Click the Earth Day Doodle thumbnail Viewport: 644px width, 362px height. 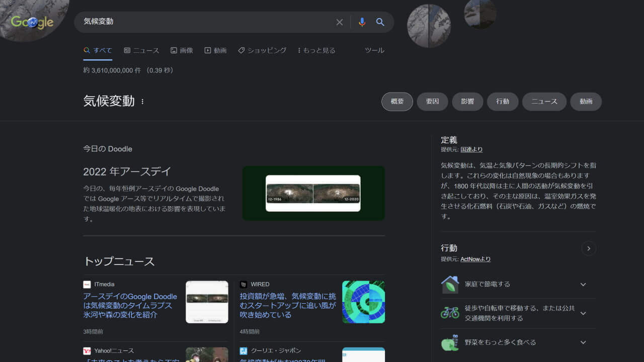pyautogui.click(x=313, y=193)
